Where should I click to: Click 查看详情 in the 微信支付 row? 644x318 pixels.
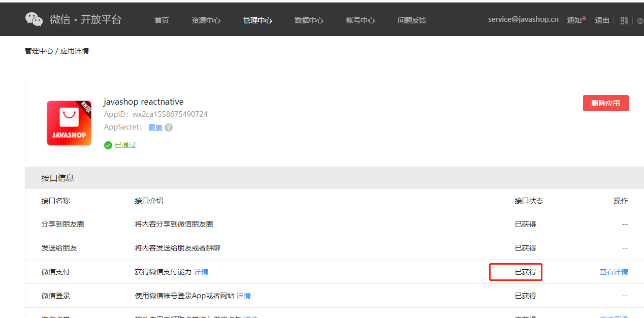pyautogui.click(x=614, y=272)
